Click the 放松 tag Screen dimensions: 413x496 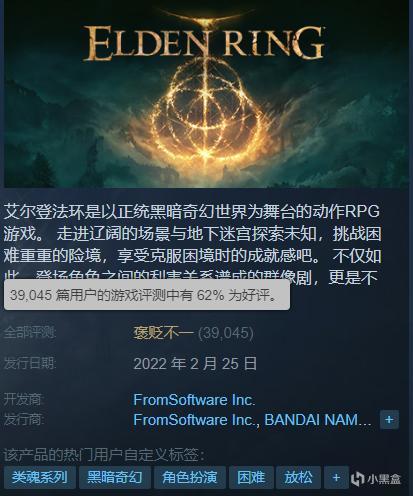pos(298,477)
